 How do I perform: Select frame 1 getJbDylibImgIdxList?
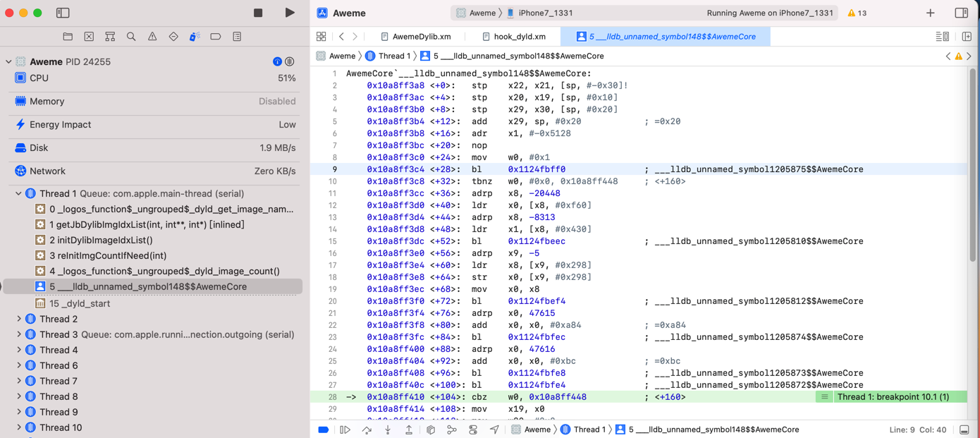pyautogui.click(x=140, y=224)
